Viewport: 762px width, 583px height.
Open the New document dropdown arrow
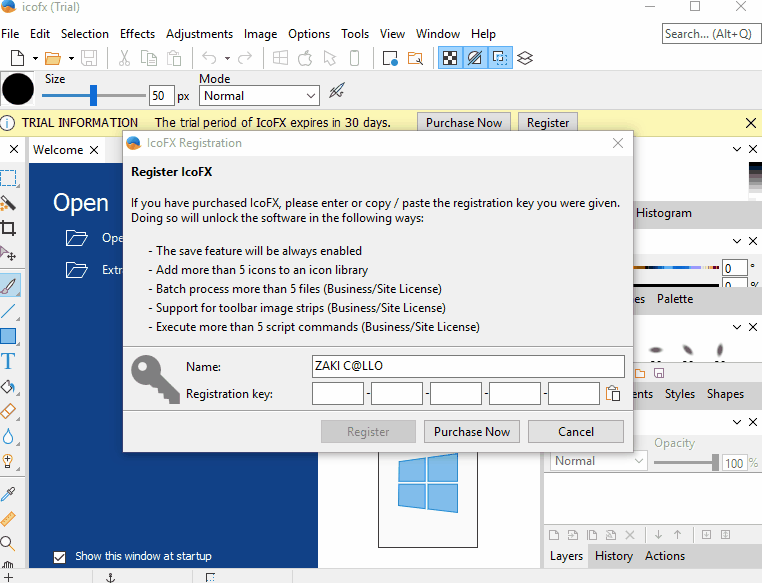click(35, 58)
